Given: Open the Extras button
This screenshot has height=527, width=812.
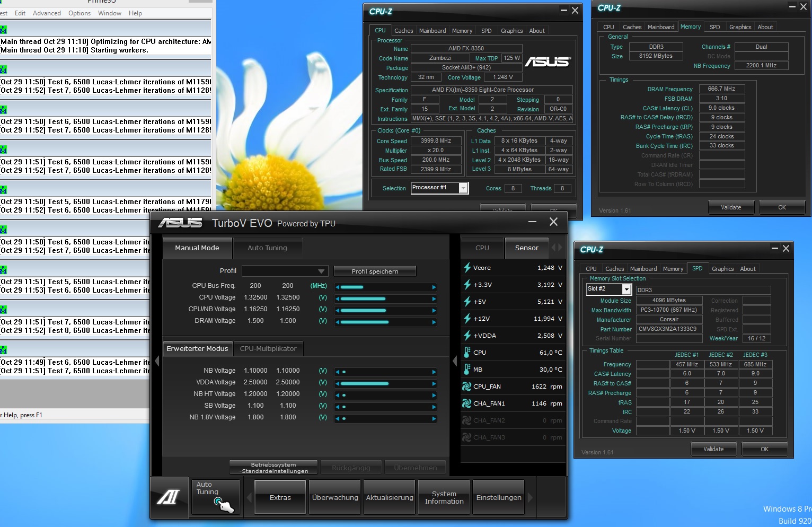Looking at the screenshot, I should (x=280, y=497).
